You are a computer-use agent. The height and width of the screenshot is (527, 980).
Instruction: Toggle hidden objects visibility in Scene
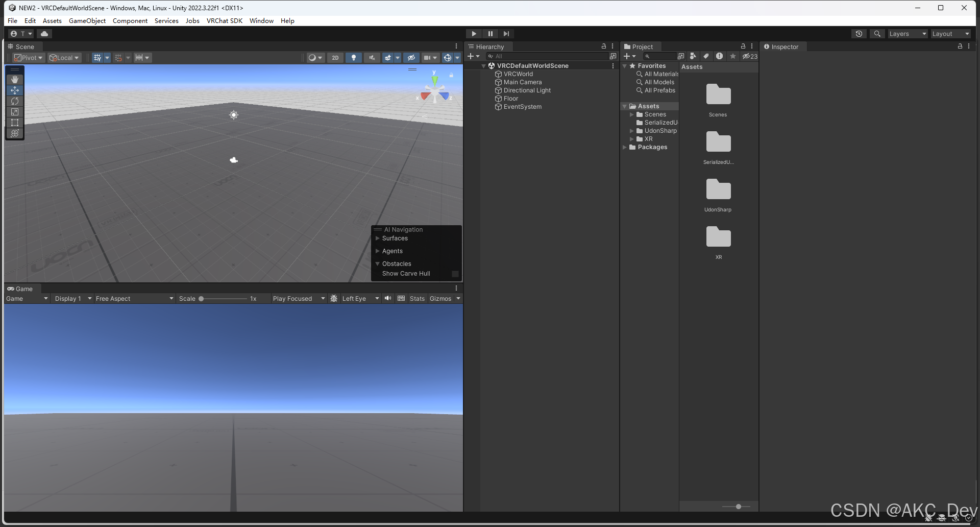411,58
